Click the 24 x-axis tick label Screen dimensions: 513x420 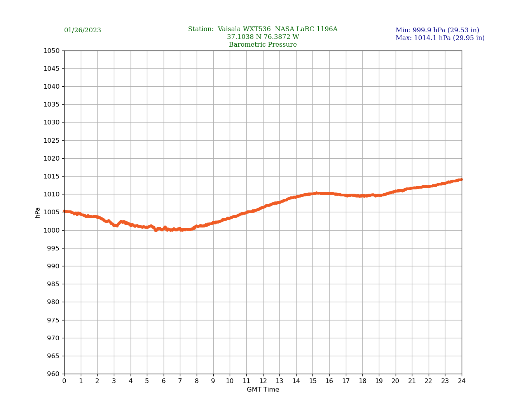click(462, 381)
